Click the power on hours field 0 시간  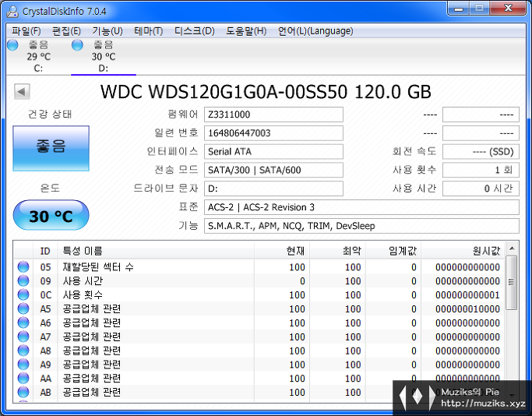click(481, 189)
